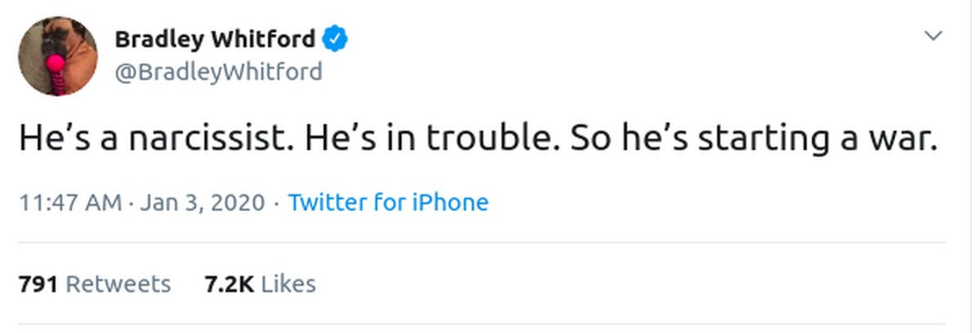Open the tweet options chevron menu
This screenshot has width=980, height=333.
[x=932, y=37]
